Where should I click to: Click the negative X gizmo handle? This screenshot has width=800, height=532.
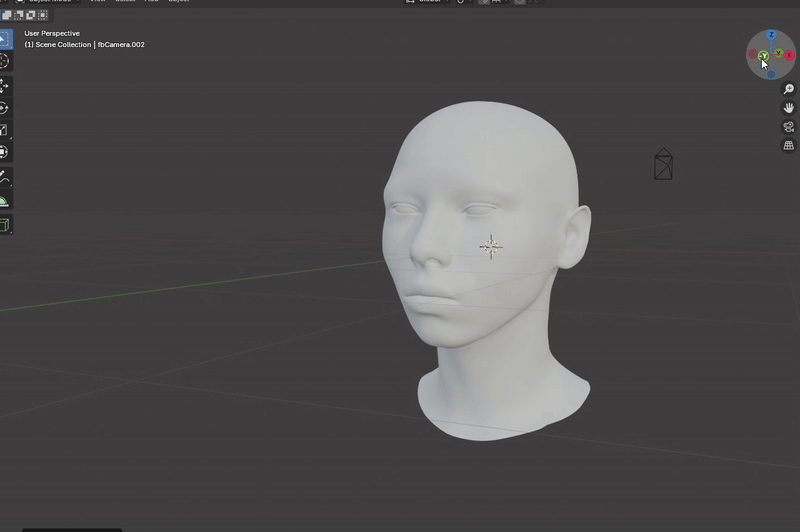[753, 54]
